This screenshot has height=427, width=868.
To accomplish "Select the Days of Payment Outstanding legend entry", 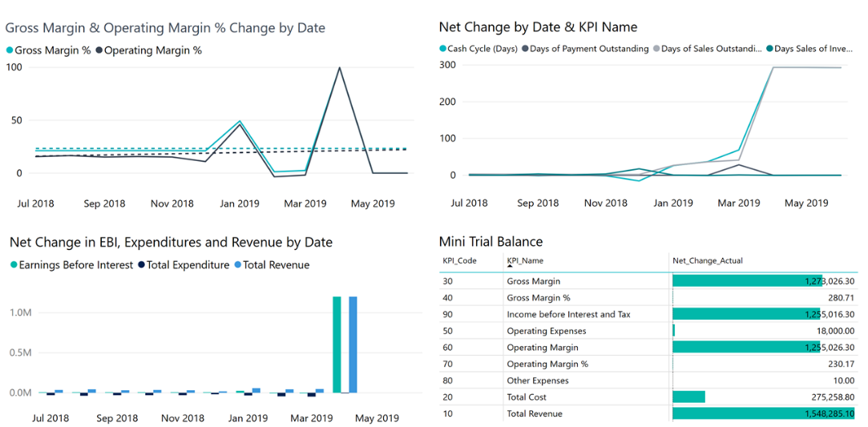I will (x=584, y=49).
